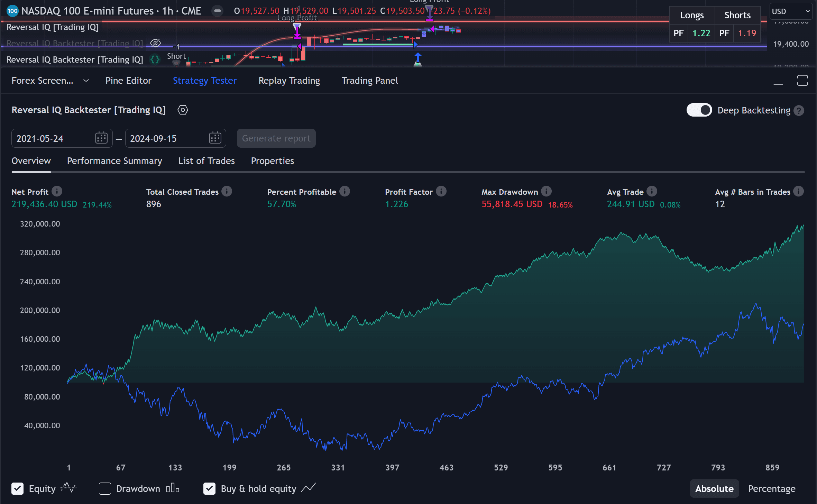Click the Reversal IQ Backtester strategy title
817x504 pixels.
[89, 110]
